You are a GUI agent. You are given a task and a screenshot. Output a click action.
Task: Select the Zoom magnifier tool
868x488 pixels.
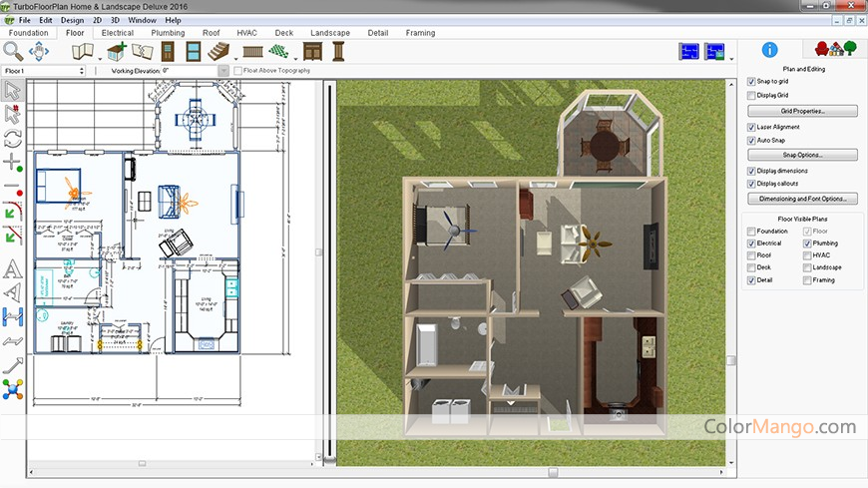[13, 52]
